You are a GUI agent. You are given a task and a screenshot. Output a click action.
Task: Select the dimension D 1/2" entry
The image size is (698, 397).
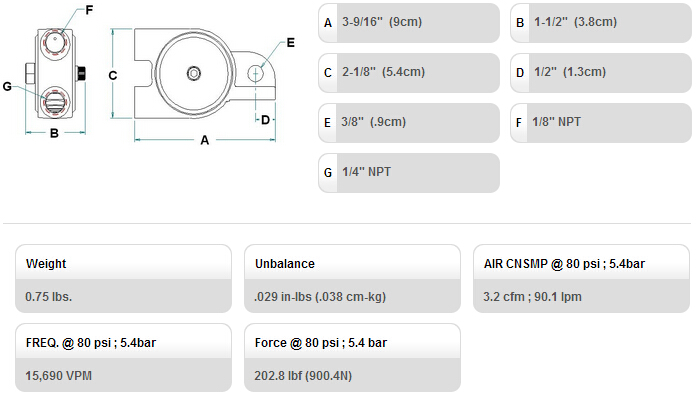click(x=601, y=73)
